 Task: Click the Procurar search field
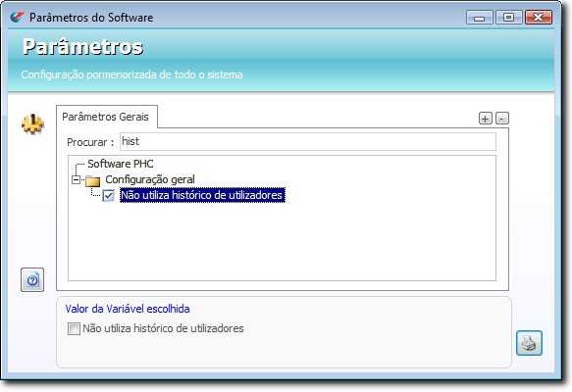(x=308, y=141)
